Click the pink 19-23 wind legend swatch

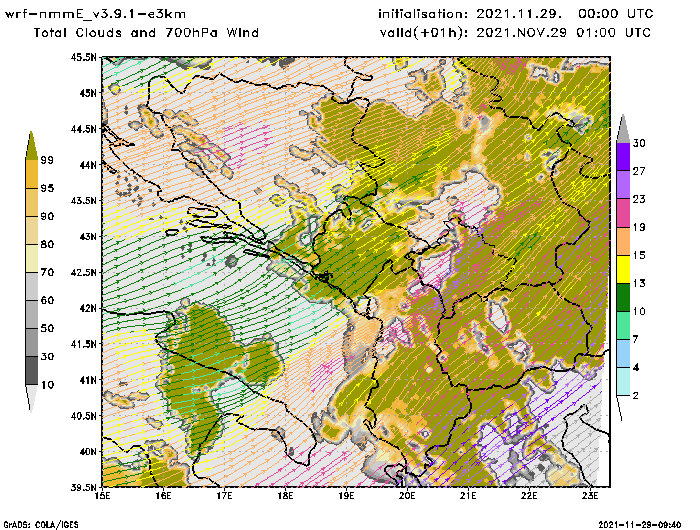pos(623,213)
